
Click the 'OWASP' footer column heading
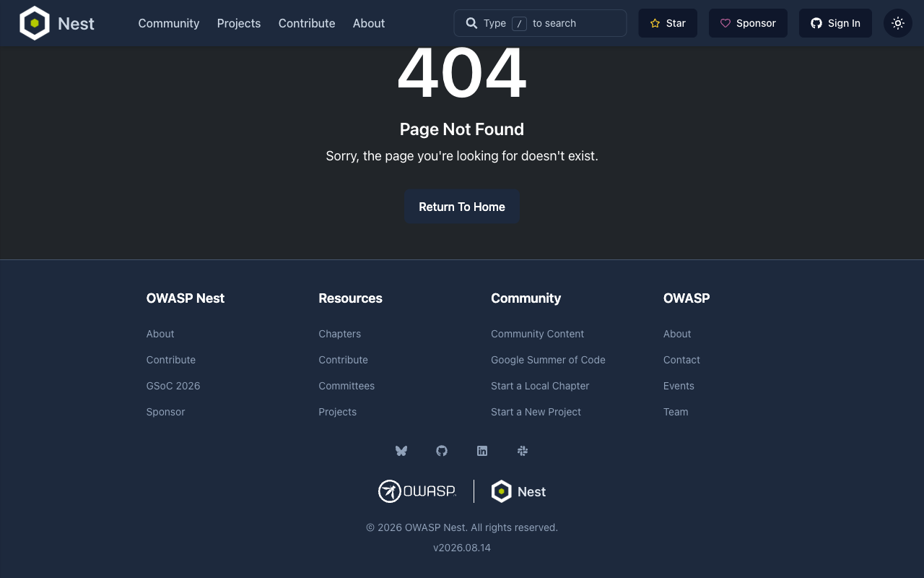click(687, 298)
